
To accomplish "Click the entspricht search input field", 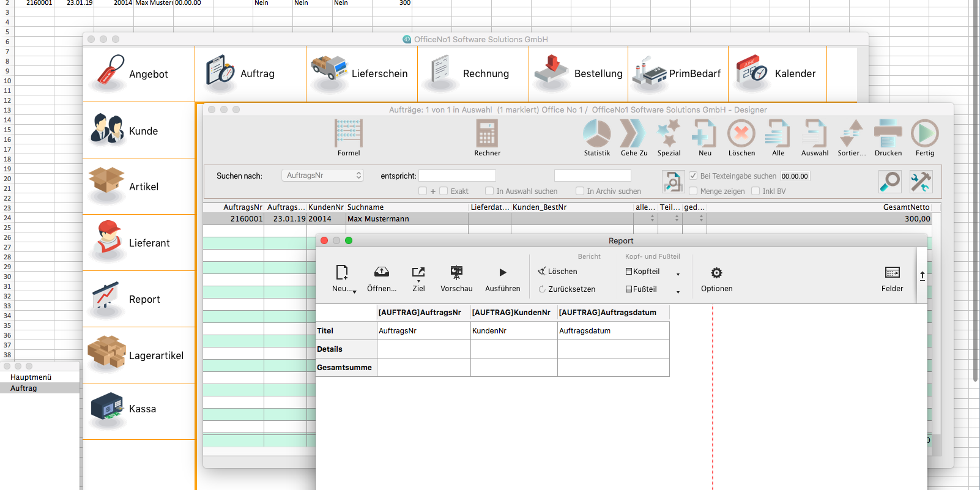I will [x=457, y=176].
